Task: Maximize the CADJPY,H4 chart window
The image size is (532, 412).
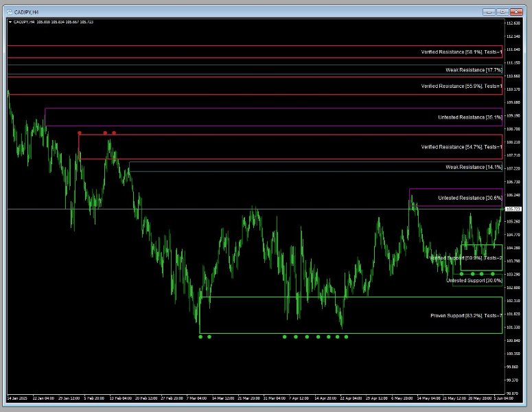Action: click(502, 12)
